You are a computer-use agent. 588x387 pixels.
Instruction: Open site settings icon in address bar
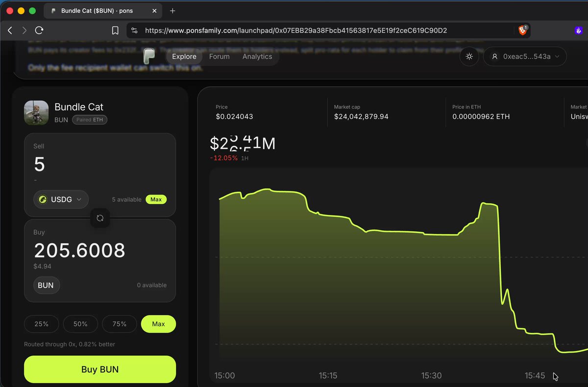point(134,30)
